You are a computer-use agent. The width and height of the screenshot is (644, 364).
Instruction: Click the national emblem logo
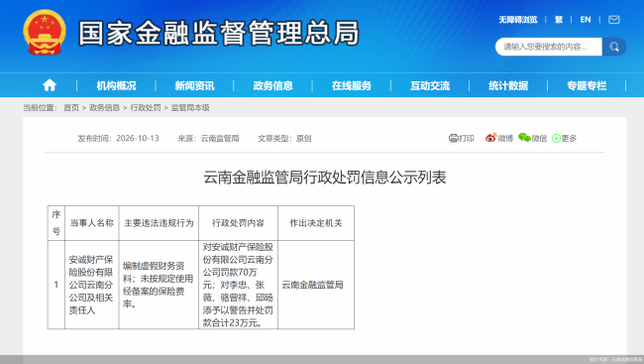click(x=45, y=32)
